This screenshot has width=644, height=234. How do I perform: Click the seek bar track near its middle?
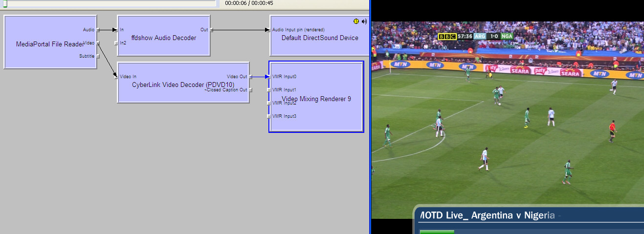pos(110,3)
